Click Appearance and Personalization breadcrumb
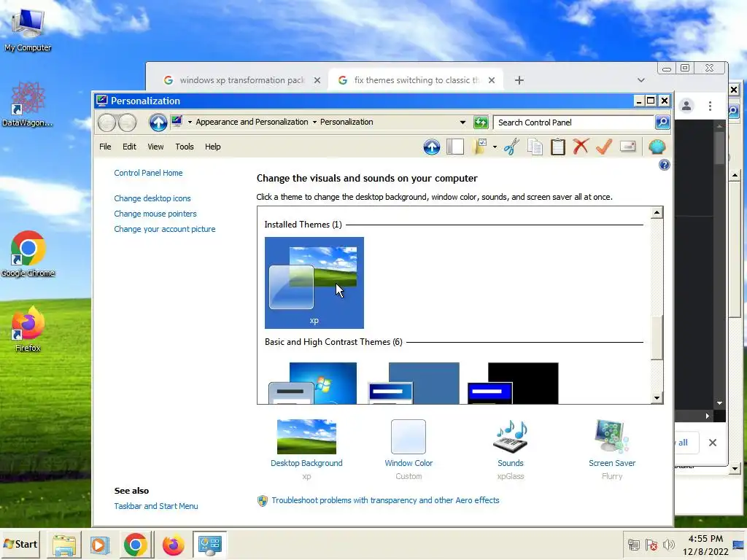This screenshot has height=560, width=747. coord(252,122)
